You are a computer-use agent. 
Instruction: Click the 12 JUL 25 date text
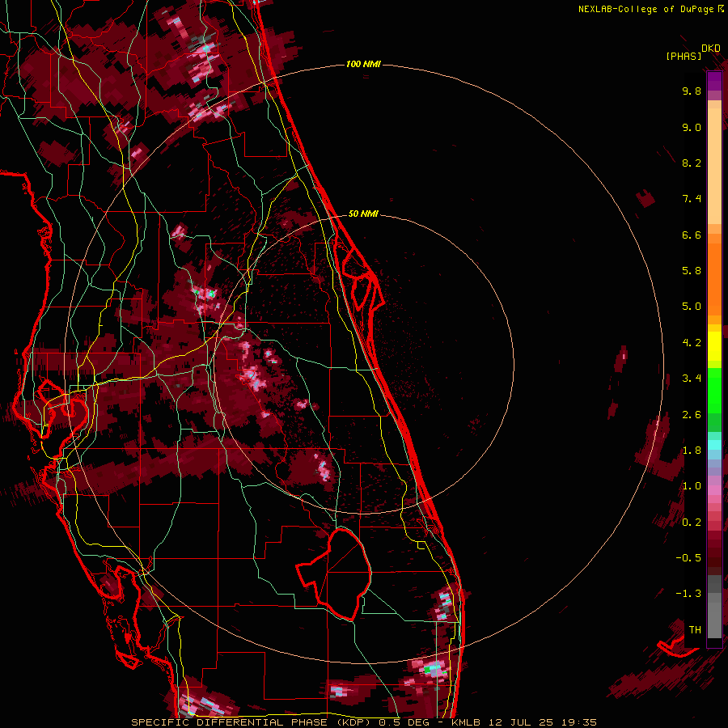[x=523, y=722]
